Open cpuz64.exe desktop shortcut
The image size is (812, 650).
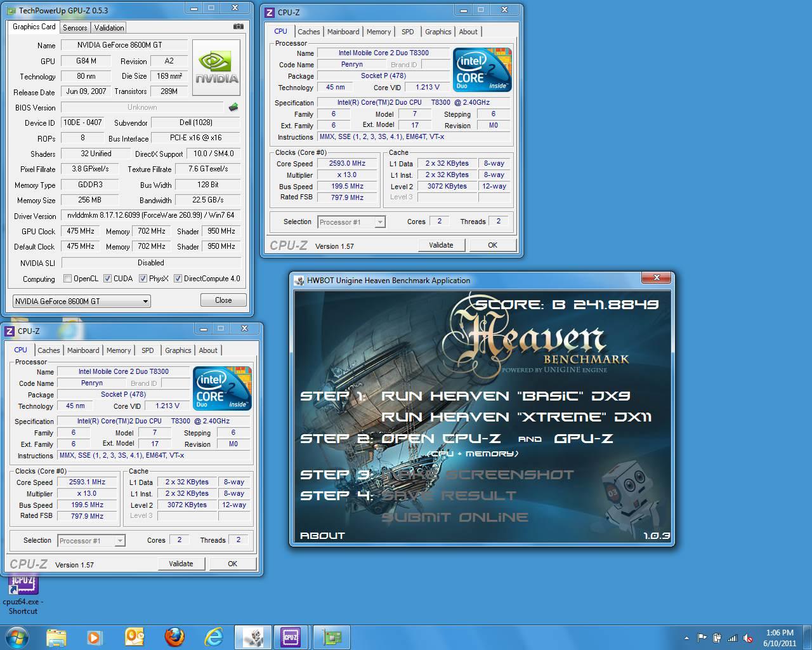point(23,595)
